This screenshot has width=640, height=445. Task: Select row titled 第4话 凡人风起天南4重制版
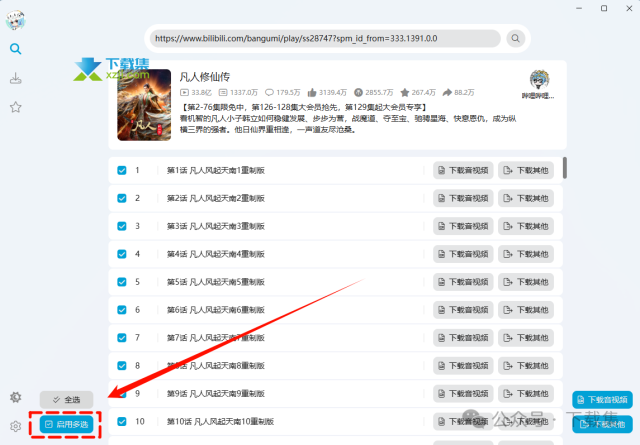point(336,254)
